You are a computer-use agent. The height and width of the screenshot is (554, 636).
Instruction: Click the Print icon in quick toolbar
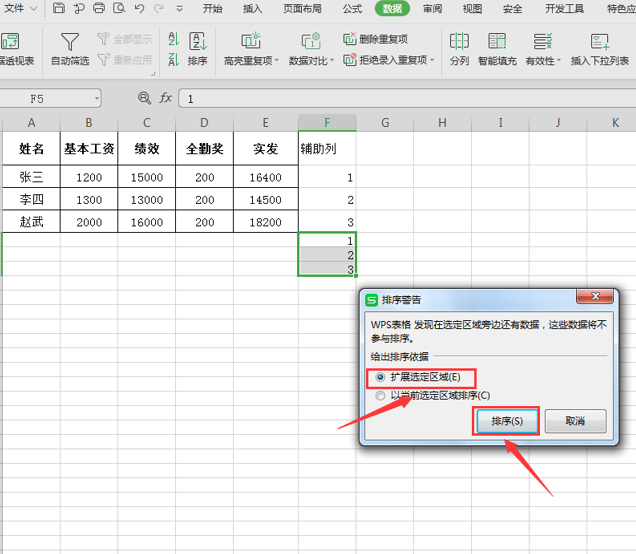(x=99, y=8)
